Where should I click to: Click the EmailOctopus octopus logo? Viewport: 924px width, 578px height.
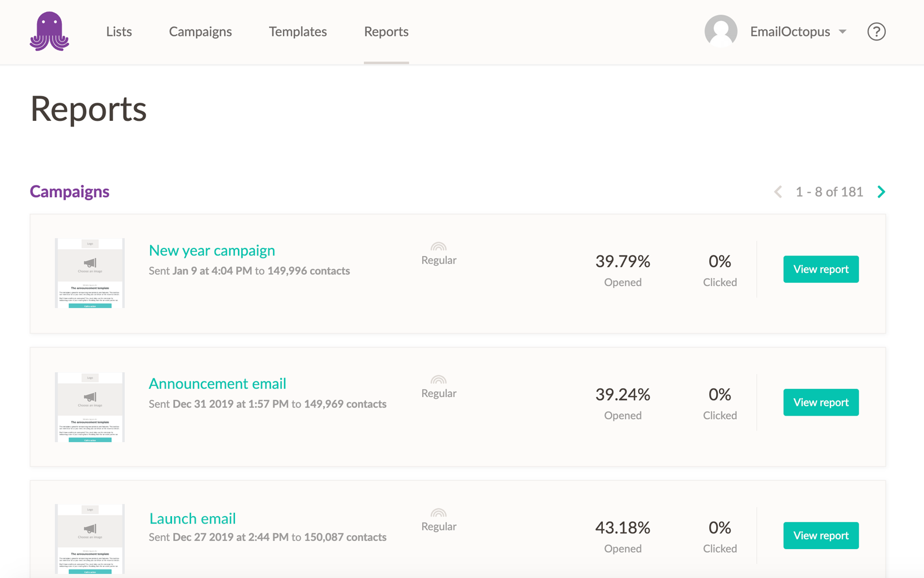tap(48, 32)
